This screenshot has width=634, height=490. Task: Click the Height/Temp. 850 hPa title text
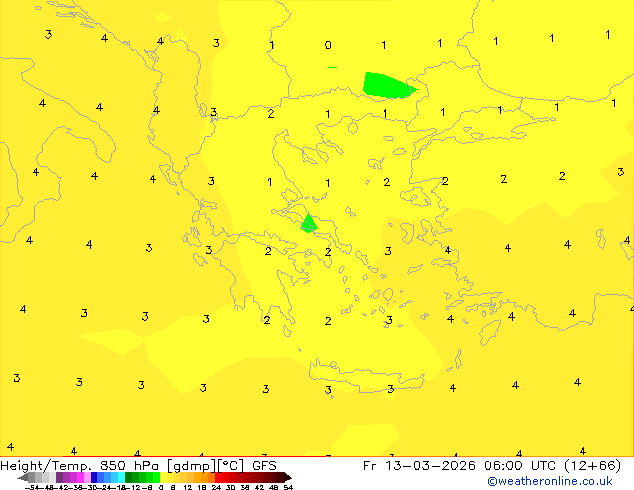pos(80,466)
